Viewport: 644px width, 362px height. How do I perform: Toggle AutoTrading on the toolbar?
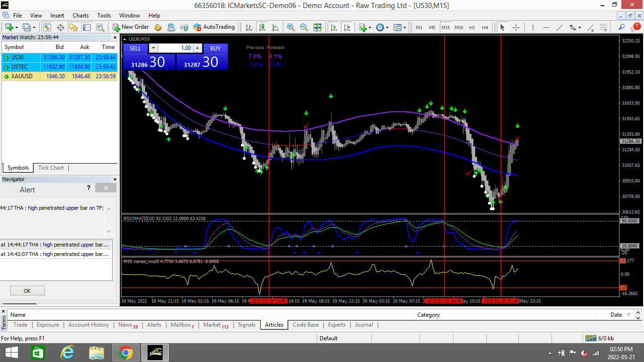tap(214, 27)
